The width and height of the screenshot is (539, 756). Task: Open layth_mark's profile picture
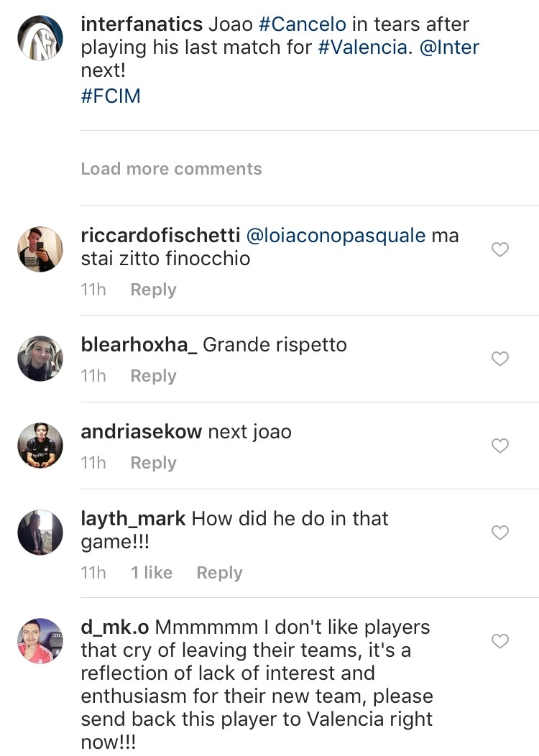40,533
